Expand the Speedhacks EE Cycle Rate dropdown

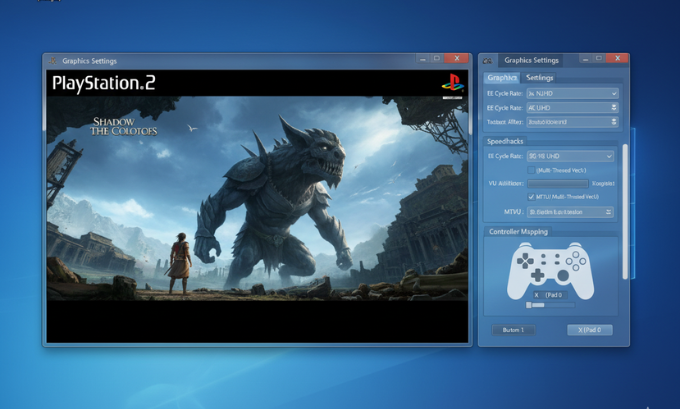click(x=568, y=156)
